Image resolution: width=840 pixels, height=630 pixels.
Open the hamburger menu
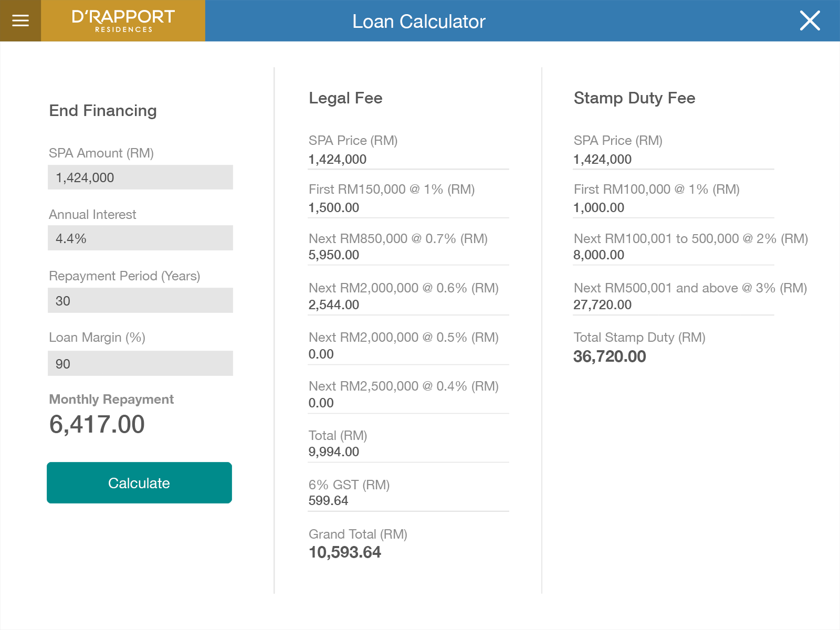[20, 20]
